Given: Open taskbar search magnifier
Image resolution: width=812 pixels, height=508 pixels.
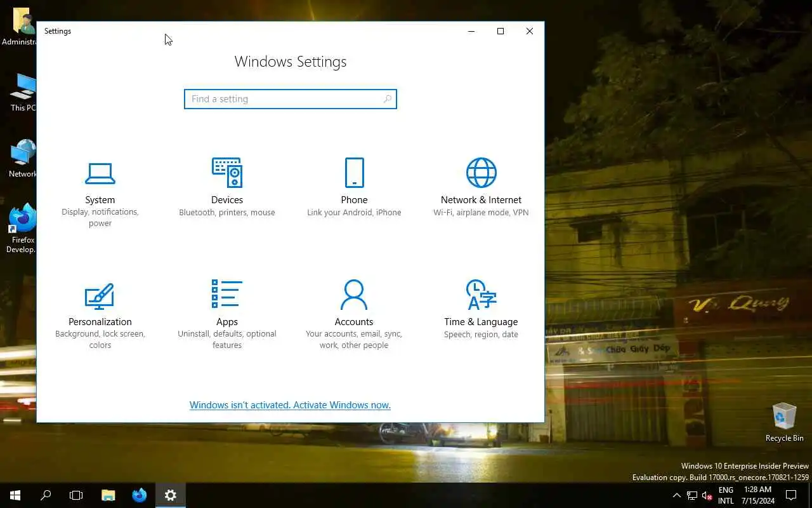Looking at the screenshot, I should (x=46, y=495).
